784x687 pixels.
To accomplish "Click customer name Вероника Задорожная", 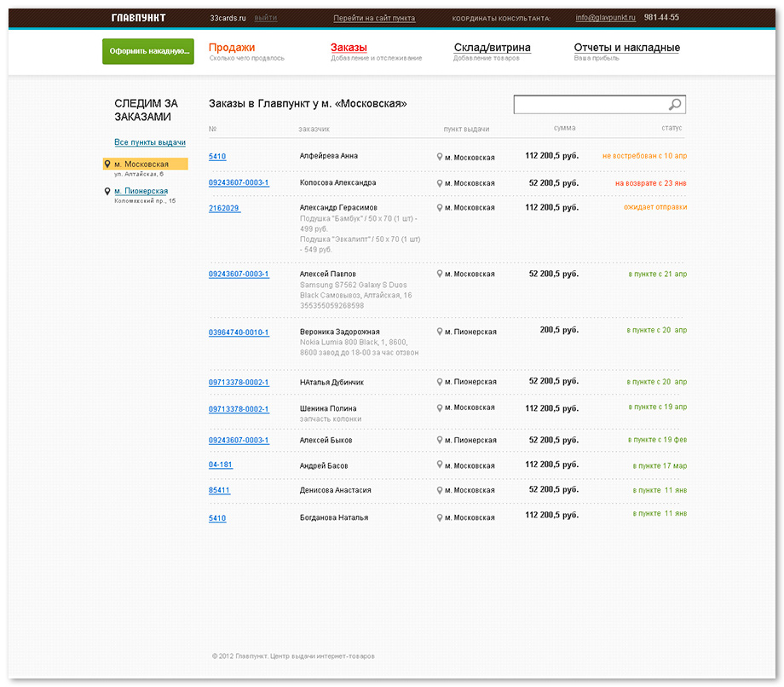I will 339,332.
